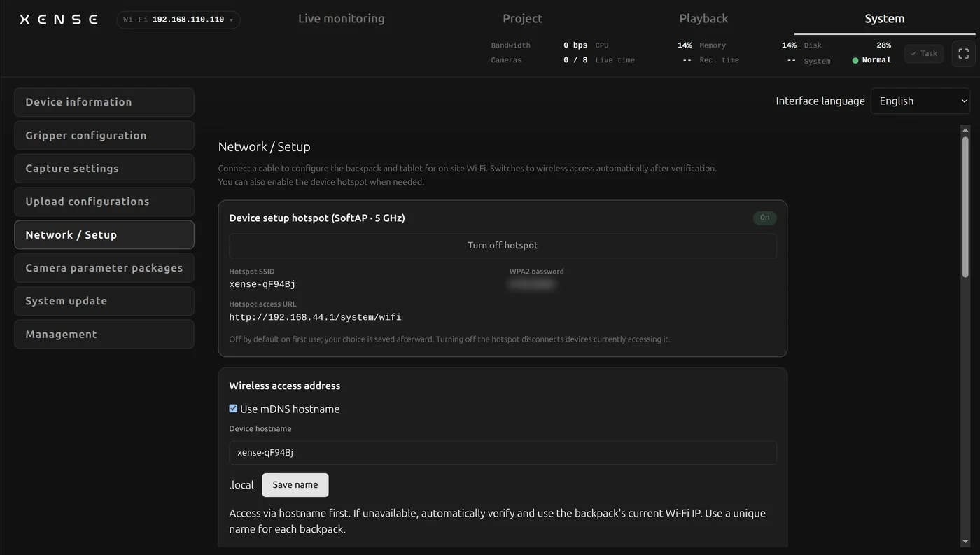Click the green system status indicator dot
This screenshot has width=980, height=555.
point(855,61)
